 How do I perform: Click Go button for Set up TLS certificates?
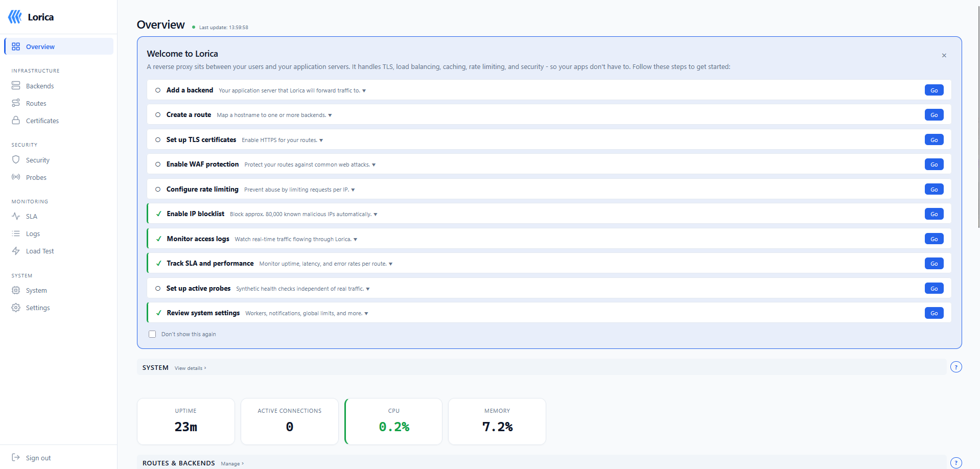tap(934, 140)
